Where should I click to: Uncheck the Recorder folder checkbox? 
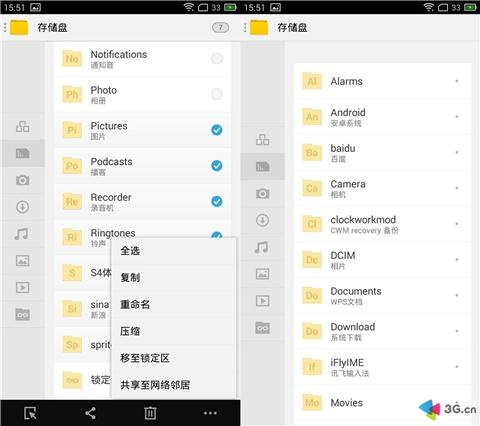coord(217,201)
